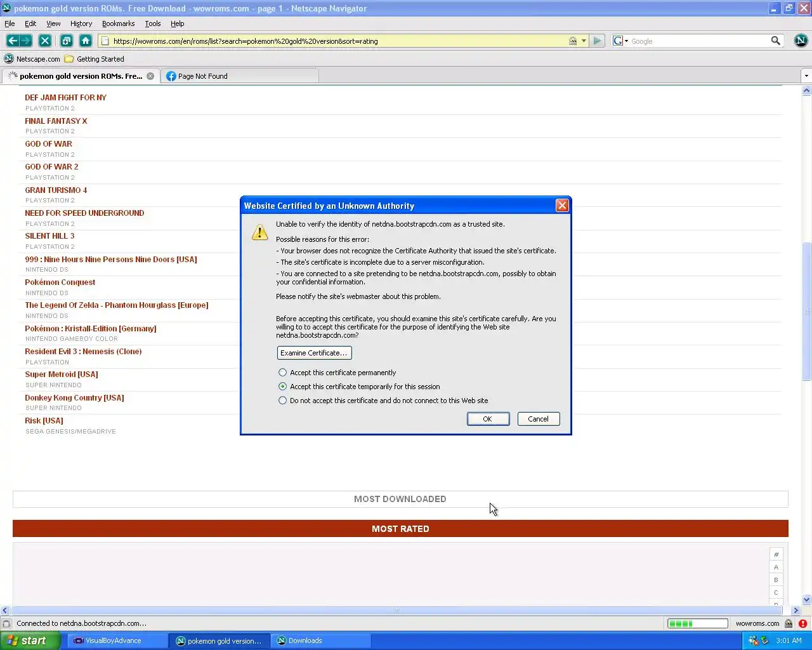Click the Examine Certificate button
812x650 pixels.
314,353
